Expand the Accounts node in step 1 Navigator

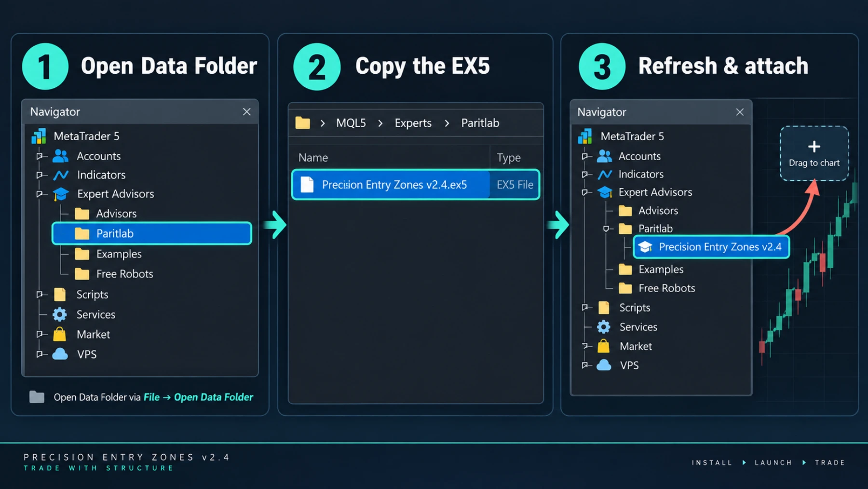point(40,156)
